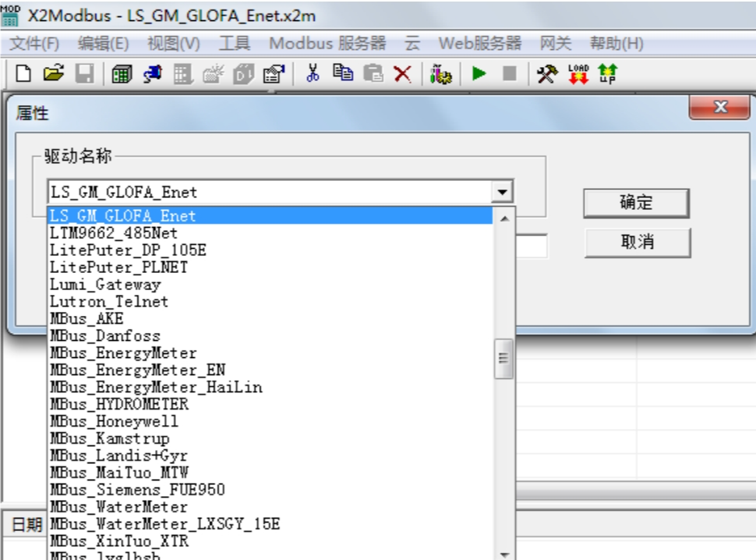Open the 视图(V) menu
The width and height of the screenshot is (756, 560).
pos(174,44)
